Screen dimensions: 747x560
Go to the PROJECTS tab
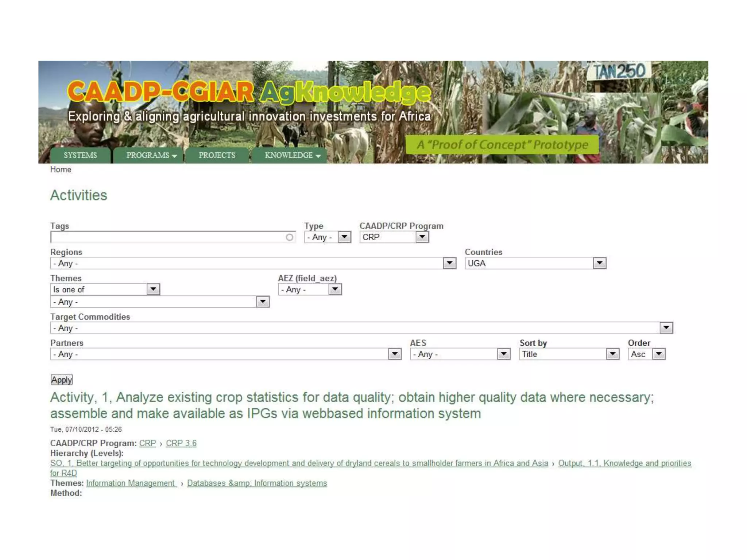tap(217, 155)
